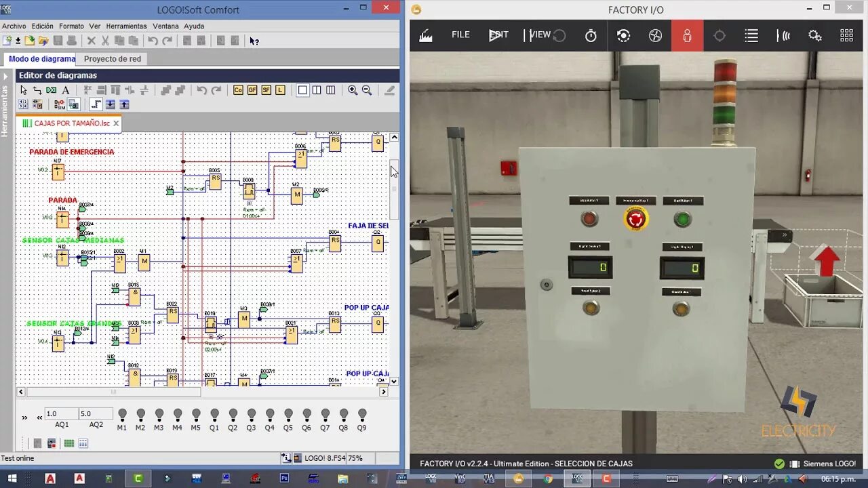Create a new LOGO! diagram file

(7, 41)
